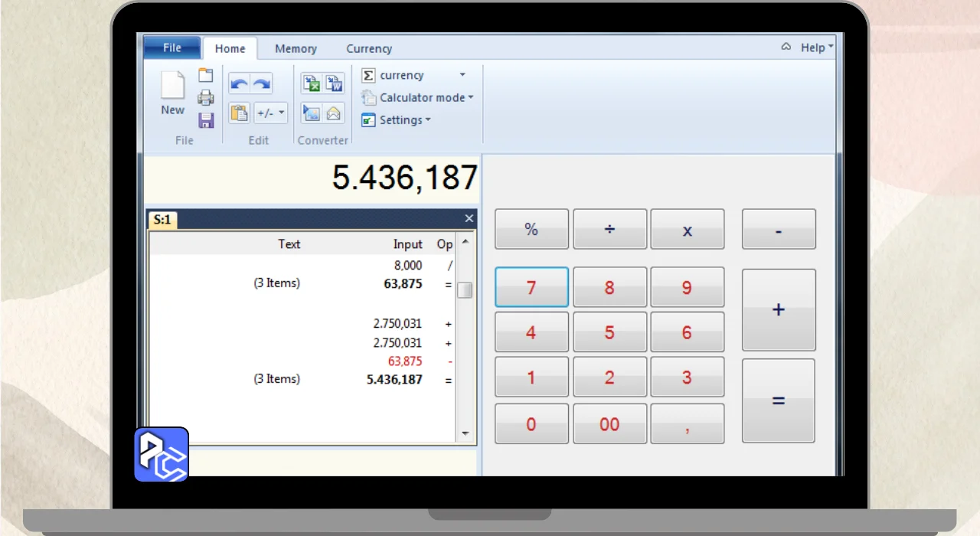Click the send by email envelope icon

point(334,113)
